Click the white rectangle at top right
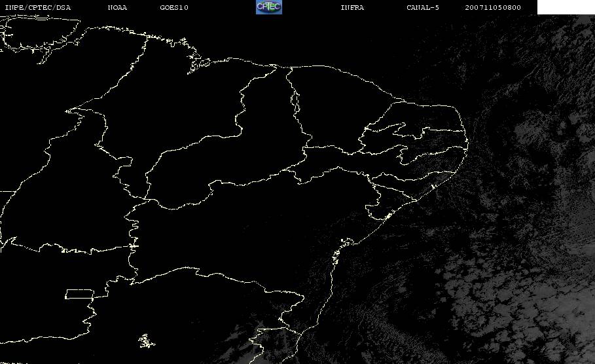Viewport: 595px width, 364px height. click(566, 7)
